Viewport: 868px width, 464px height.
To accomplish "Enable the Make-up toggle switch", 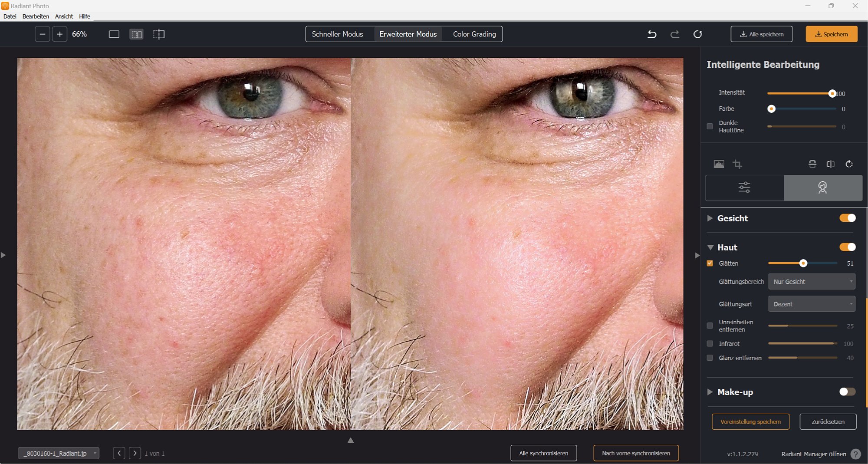I will click(x=847, y=392).
